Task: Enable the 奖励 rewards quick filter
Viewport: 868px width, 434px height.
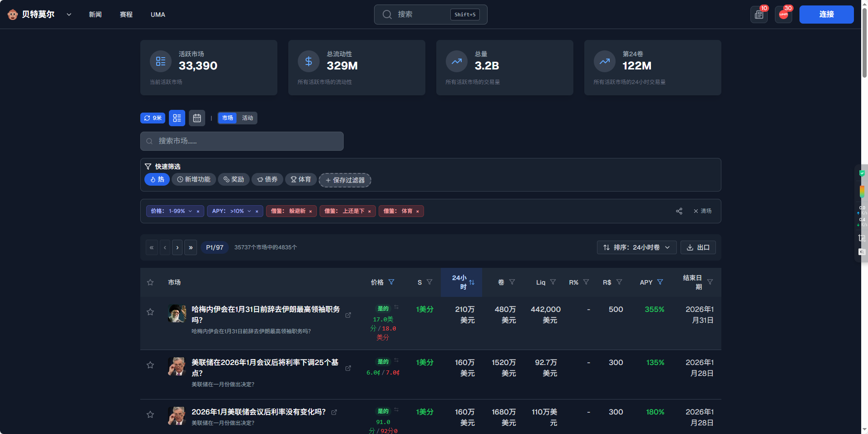Action: click(234, 180)
